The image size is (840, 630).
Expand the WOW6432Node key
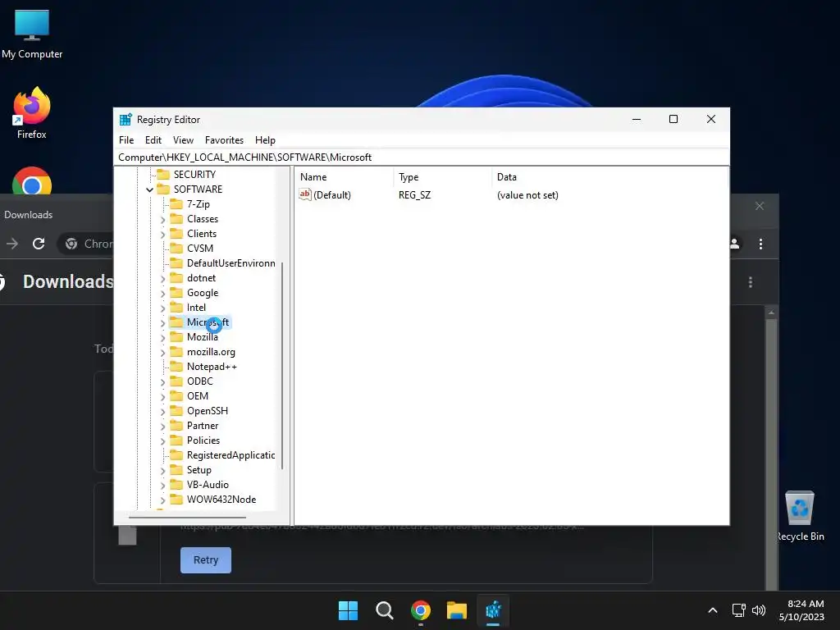pos(163,500)
